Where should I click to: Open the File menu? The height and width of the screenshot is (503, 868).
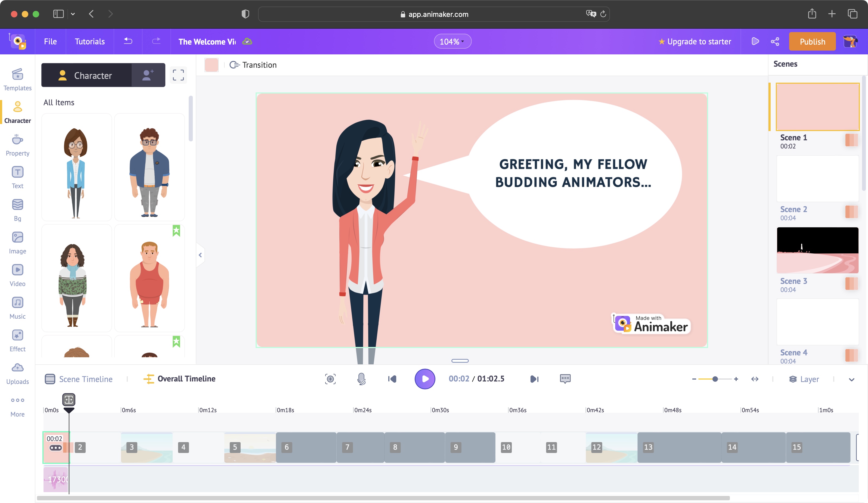pos(50,41)
